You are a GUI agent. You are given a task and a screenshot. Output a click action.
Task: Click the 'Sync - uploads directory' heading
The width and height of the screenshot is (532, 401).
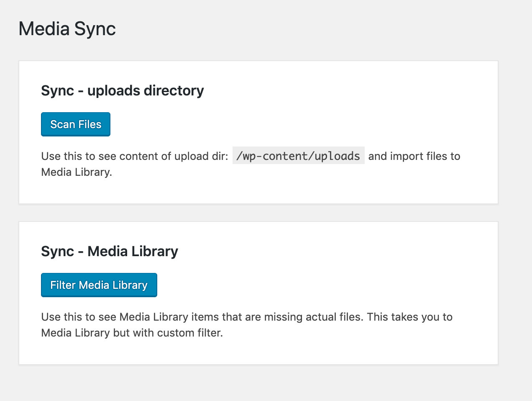(x=123, y=90)
